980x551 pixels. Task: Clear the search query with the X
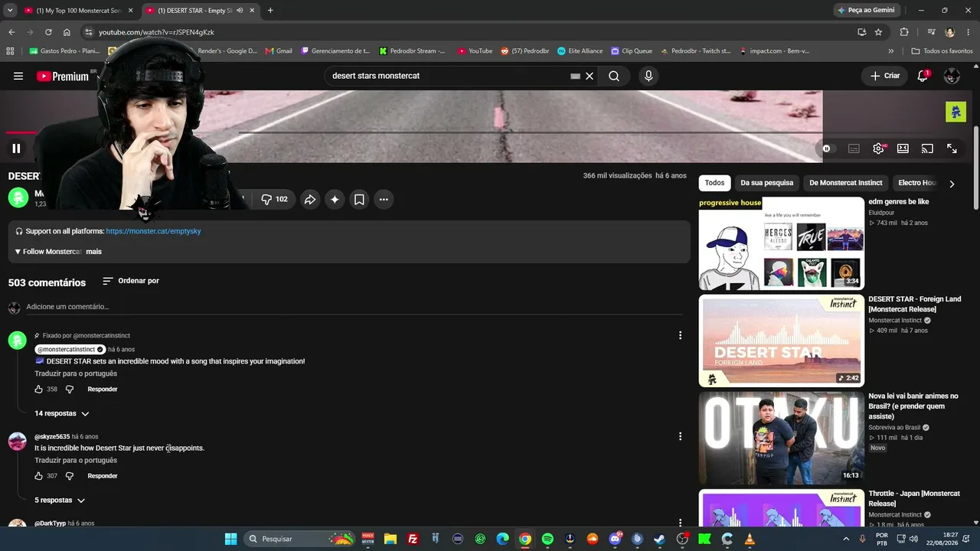click(x=590, y=76)
